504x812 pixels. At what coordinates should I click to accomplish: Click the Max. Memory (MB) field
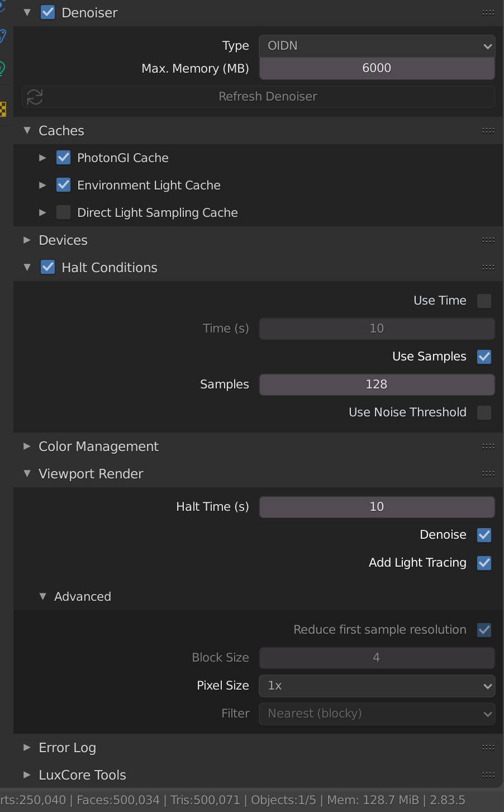(x=377, y=68)
